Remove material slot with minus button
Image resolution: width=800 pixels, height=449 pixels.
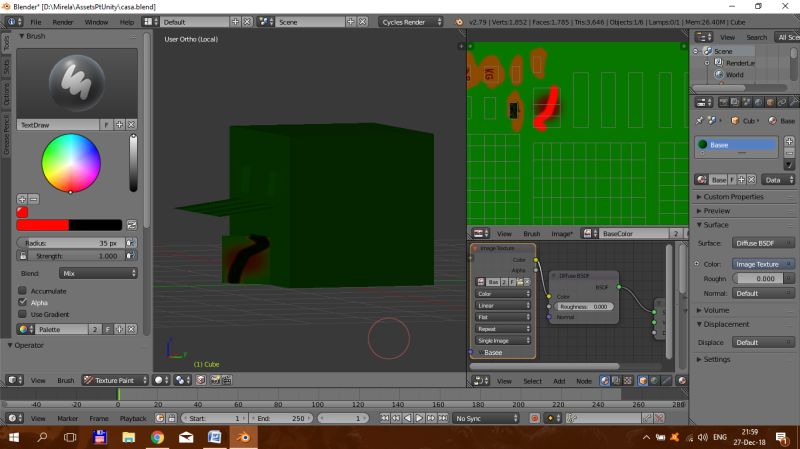pyautogui.click(x=789, y=153)
